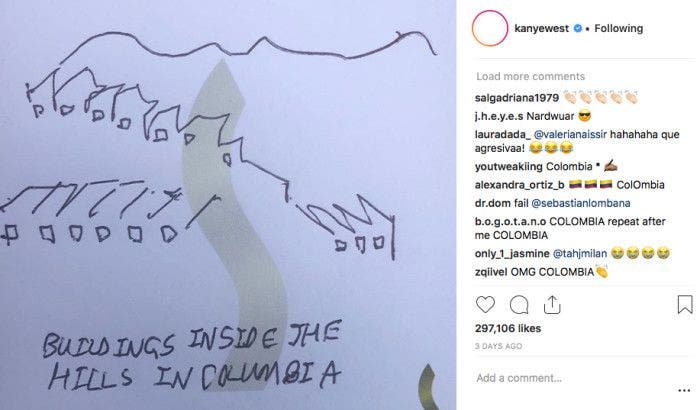Open the hills drawing post image

point(228,205)
